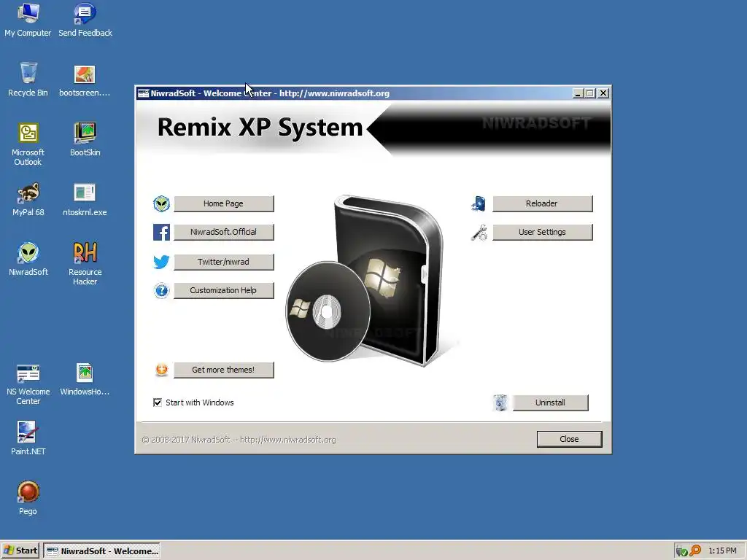Click the Uninstall button
Screen dimensions: 747x560
[x=550, y=402]
